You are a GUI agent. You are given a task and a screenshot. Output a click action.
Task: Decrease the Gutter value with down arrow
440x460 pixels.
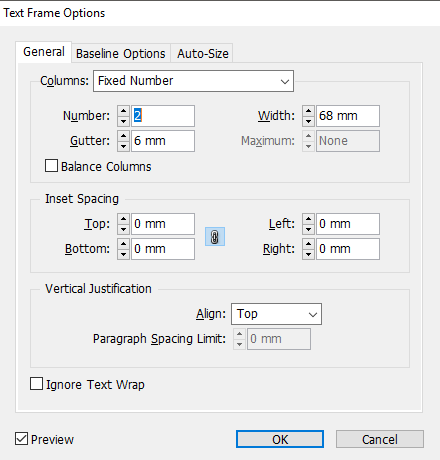(123, 146)
